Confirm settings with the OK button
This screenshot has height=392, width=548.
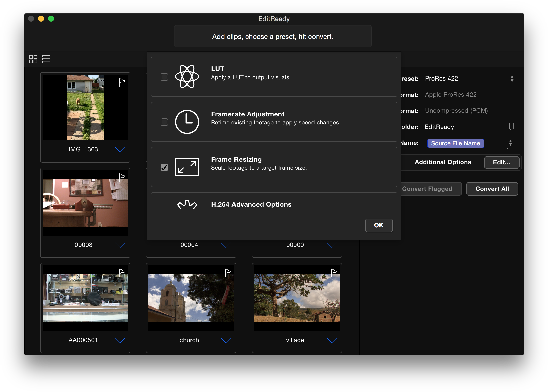click(378, 225)
